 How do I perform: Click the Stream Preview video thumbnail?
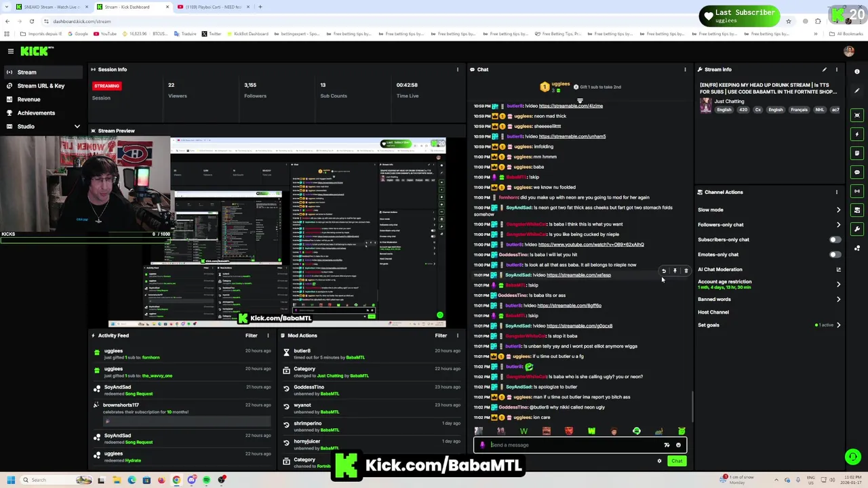pyautogui.click(x=278, y=232)
